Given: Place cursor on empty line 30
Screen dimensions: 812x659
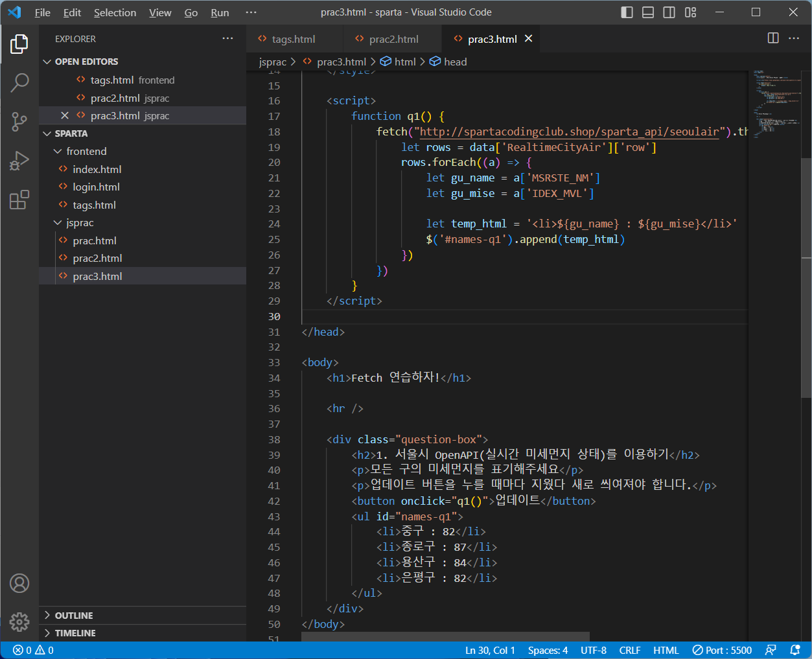Looking at the screenshot, I should click(x=525, y=316).
